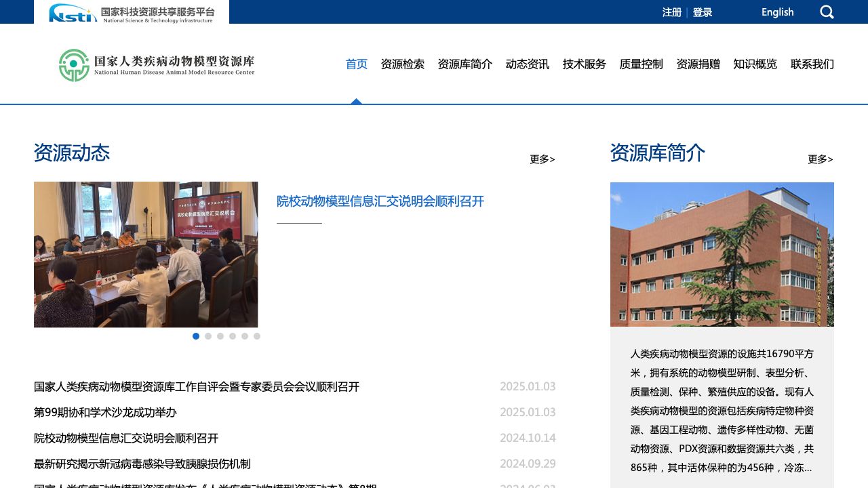Open the 第99期协和学术沙龙成功举办 news item
Viewport: 868px width, 488px height.
(105, 412)
